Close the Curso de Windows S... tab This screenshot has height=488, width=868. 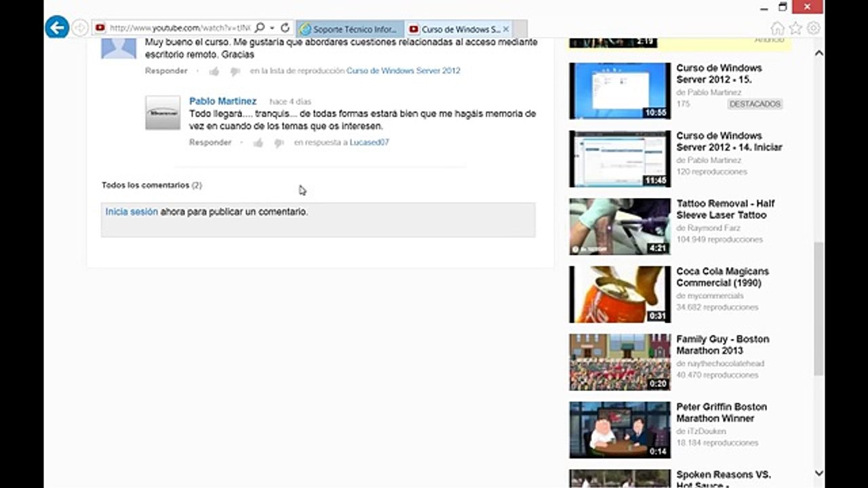(x=506, y=29)
